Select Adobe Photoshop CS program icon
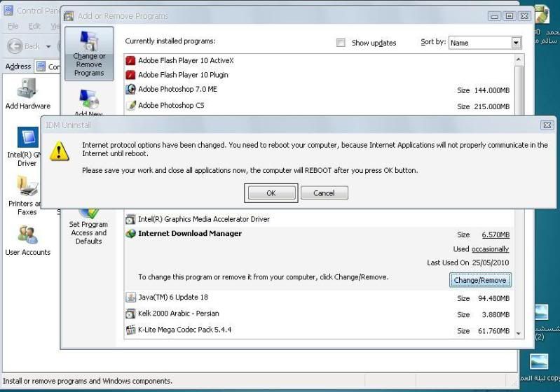560x392 pixels. pos(130,106)
